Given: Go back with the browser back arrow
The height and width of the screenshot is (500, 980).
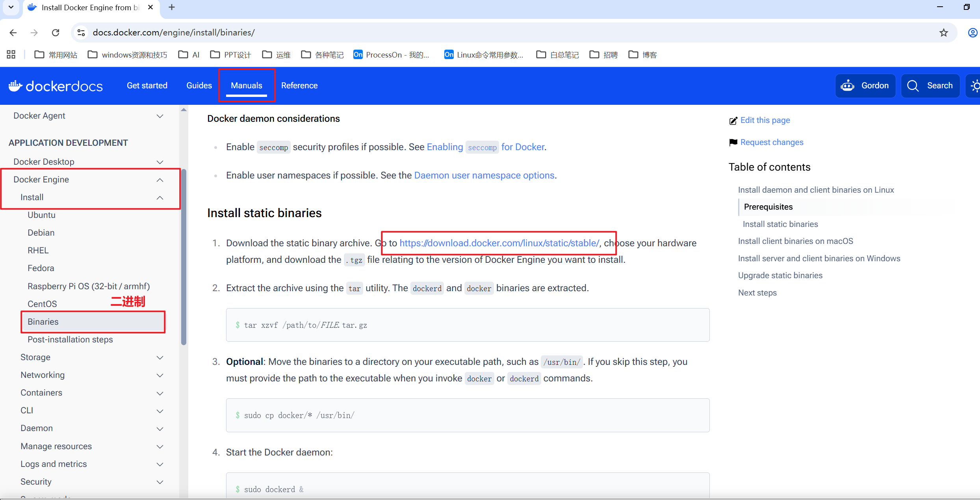Looking at the screenshot, I should (x=13, y=33).
